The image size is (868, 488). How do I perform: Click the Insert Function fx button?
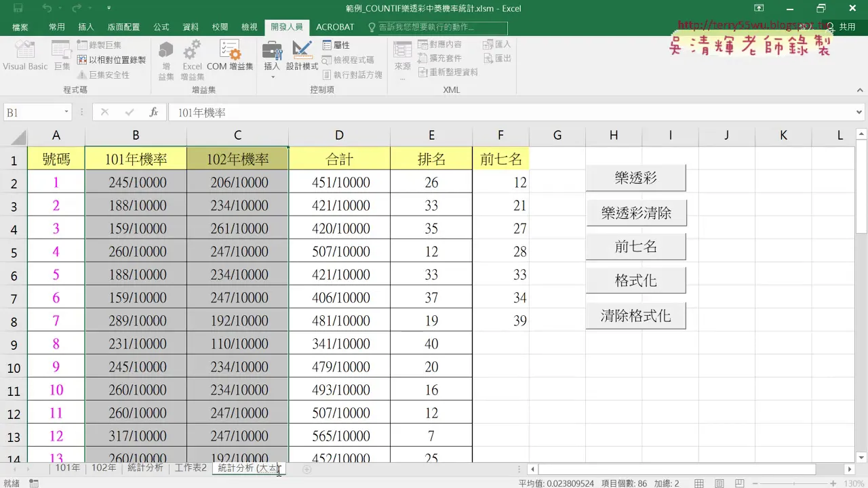click(x=154, y=113)
